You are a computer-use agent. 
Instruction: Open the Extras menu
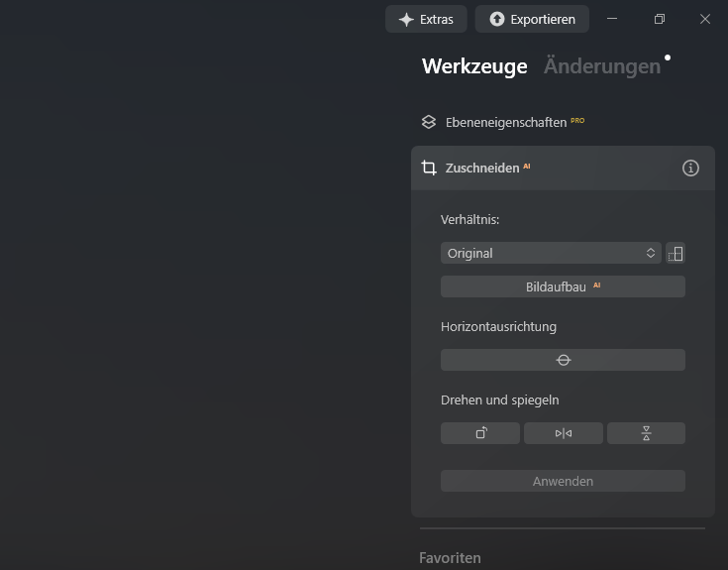(425, 19)
